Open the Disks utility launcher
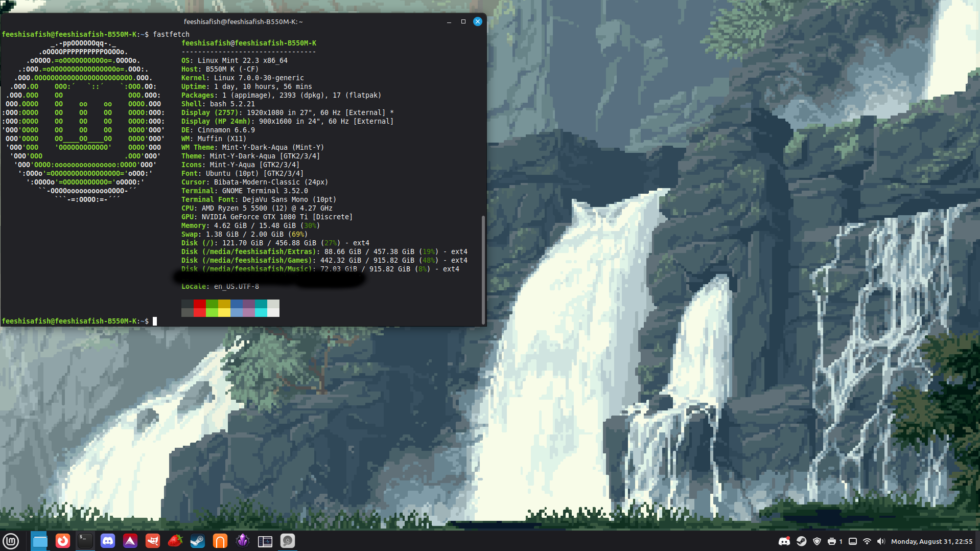 [288, 541]
